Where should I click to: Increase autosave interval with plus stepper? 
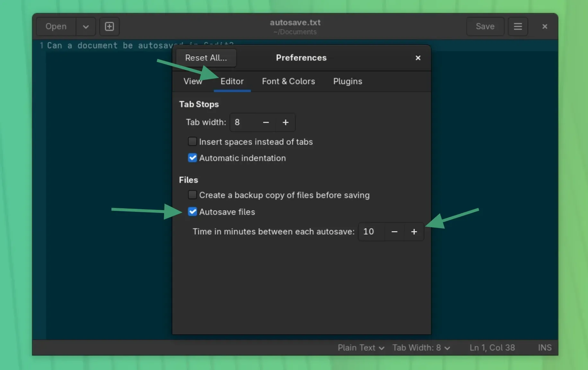coord(414,232)
